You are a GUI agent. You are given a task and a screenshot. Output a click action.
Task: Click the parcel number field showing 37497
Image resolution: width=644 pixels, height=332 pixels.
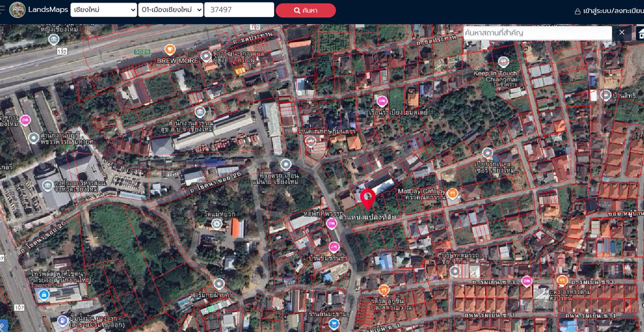[x=239, y=10]
